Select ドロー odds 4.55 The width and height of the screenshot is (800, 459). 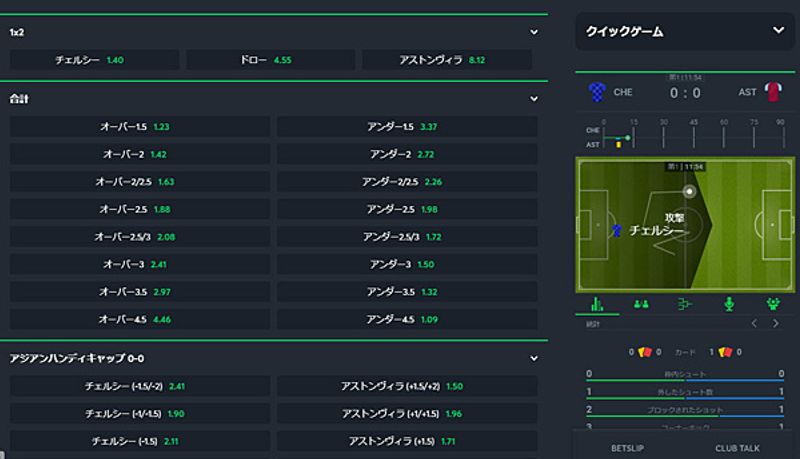(270, 60)
